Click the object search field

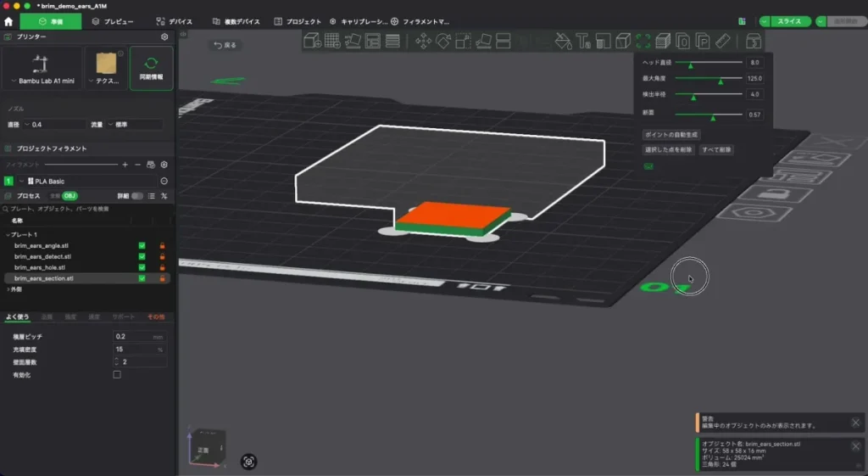tap(87, 209)
